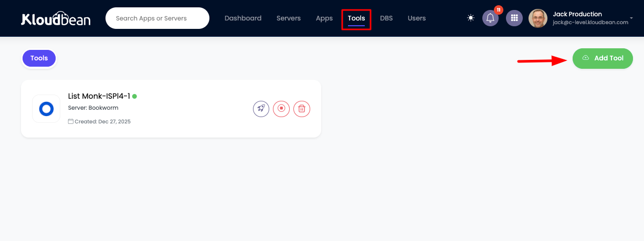Focus the Search Apps or Servers field

[x=157, y=18]
